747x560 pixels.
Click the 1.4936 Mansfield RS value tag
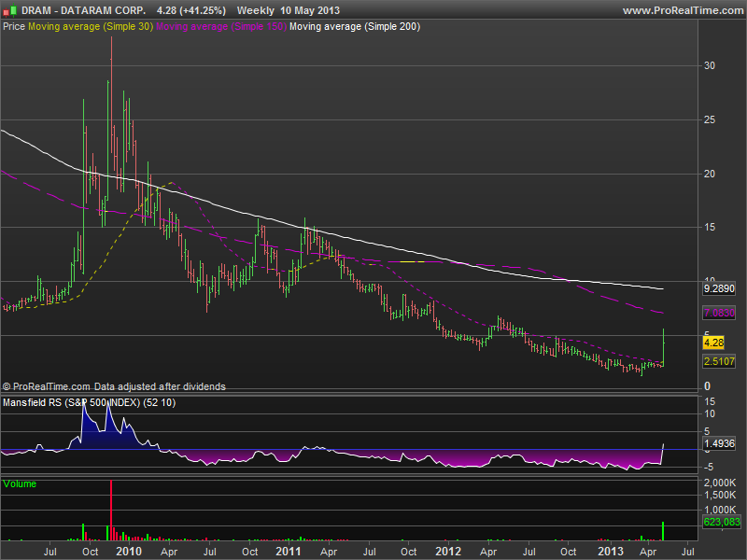pos(719,443)
